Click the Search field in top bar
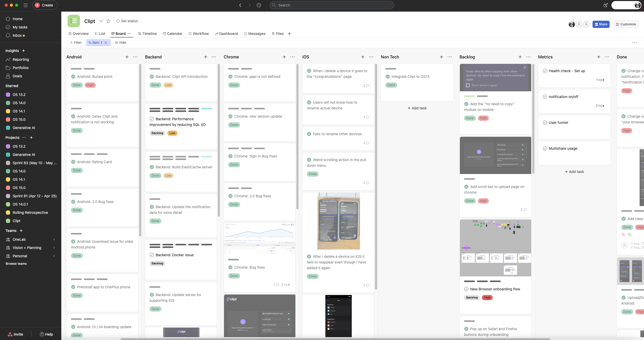Viewport: 644px width, 340px height. [332, 5]
